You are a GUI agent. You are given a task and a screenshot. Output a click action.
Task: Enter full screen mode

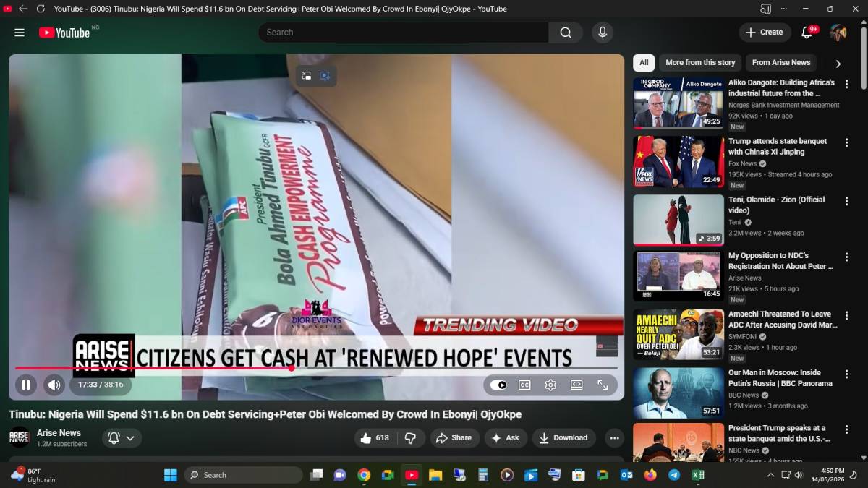pyautogui.click(x=603, y=385)
